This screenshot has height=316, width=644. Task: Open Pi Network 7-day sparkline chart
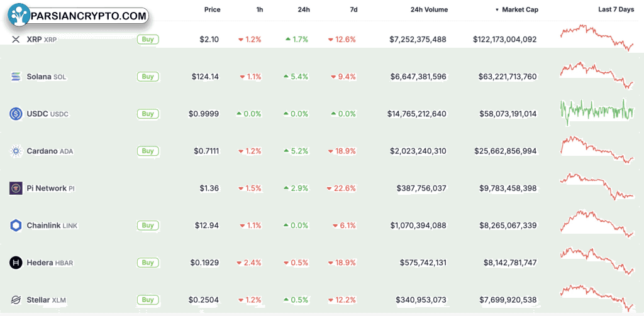[597, 187]
